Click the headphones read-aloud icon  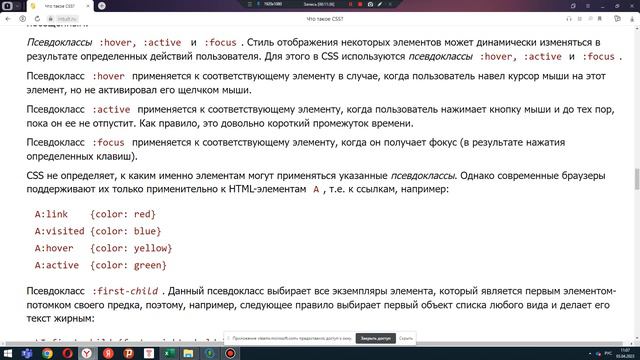(x=569, y=19)
